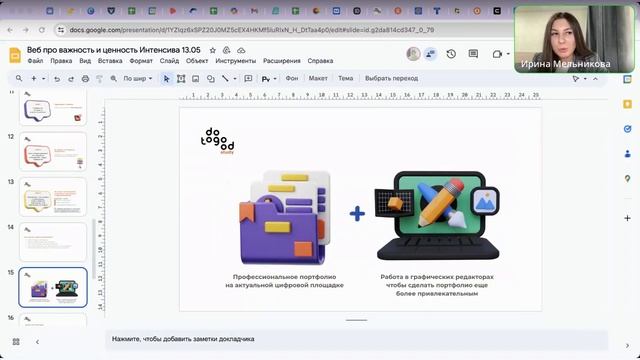Image resolution: width=640 pixels, height=360 pixels.
Task: Add a new slide with plus button
Action: point(34,78)
